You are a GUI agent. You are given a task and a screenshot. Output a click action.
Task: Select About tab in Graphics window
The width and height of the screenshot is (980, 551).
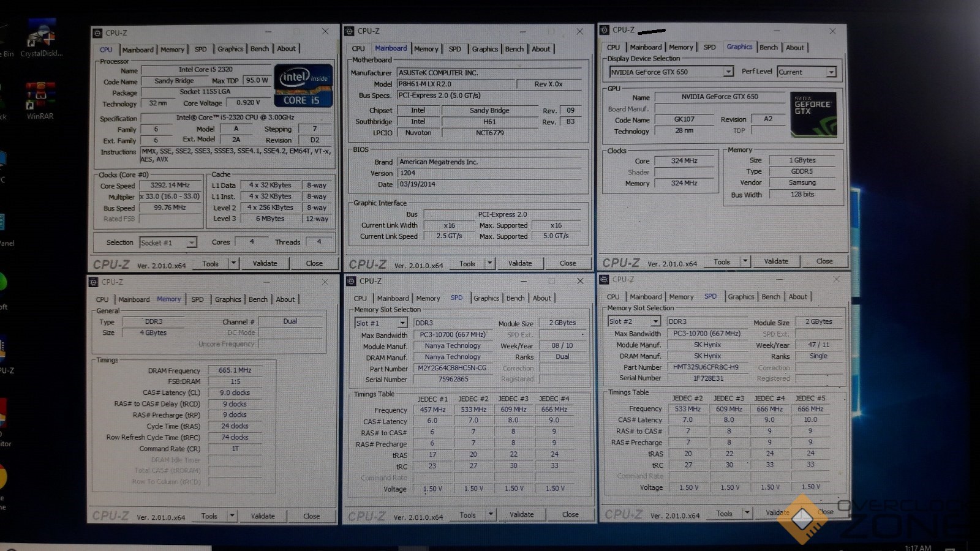(x=795, y=48)
